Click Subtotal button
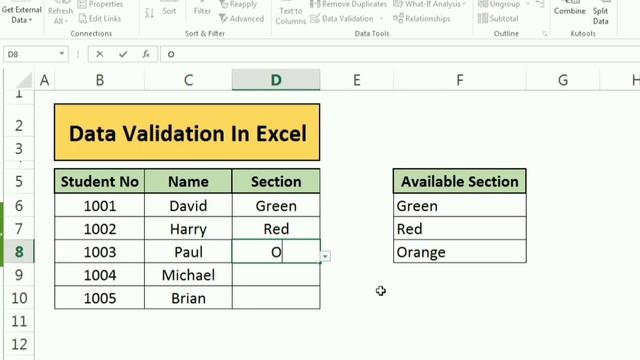This screenshot has height=360, width=640. coord(498,18)
